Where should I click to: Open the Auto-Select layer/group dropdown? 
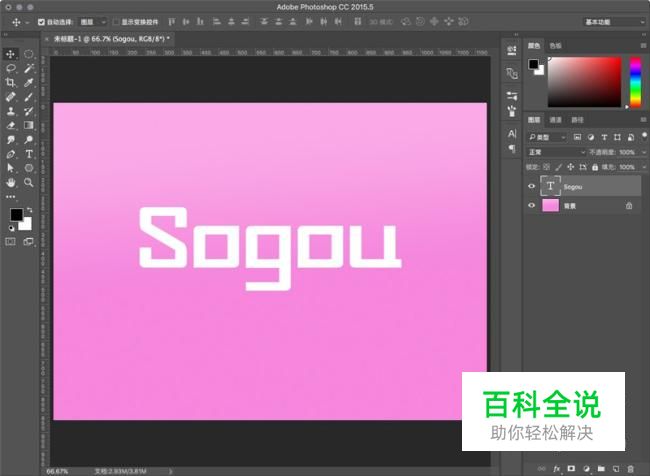[92, 22]
